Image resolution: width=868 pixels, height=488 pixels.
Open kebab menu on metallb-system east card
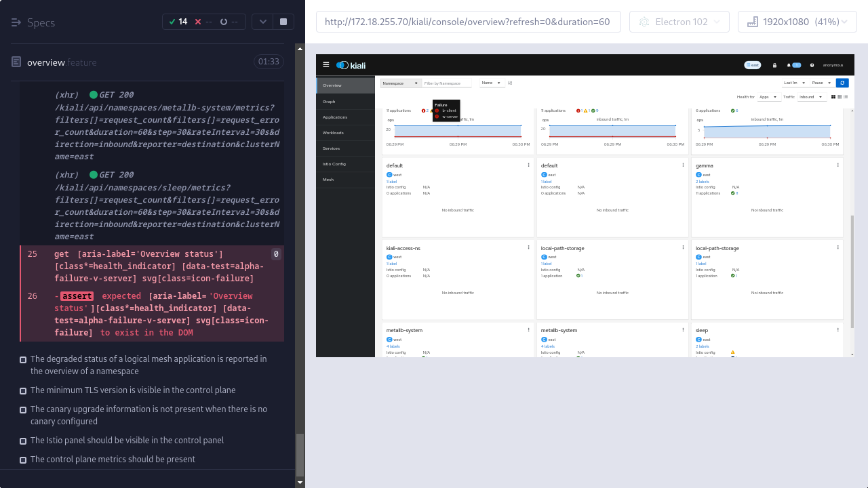click(683, 330)
